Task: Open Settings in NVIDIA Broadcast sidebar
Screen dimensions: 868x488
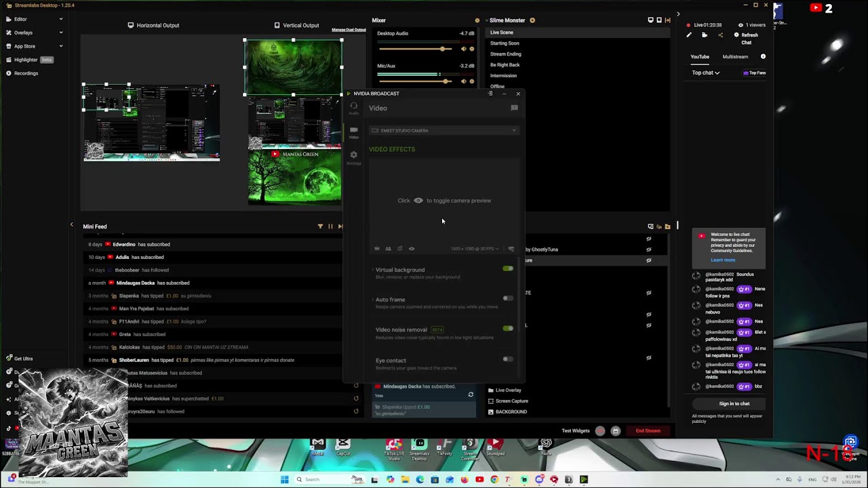Action: pyautogui.click(x=353, y=157)
